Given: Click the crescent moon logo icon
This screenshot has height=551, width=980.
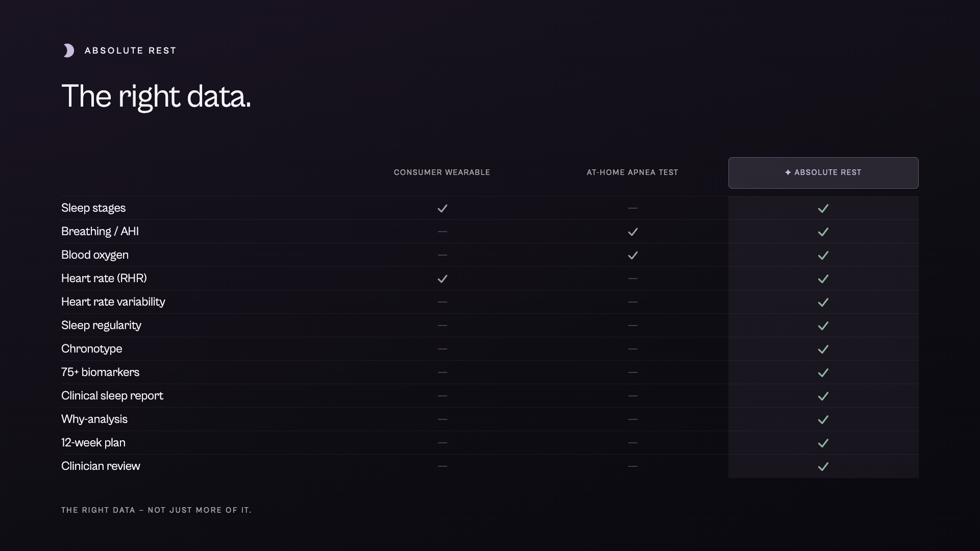Looking at the screenshot, I should click(x=68, y=51).
